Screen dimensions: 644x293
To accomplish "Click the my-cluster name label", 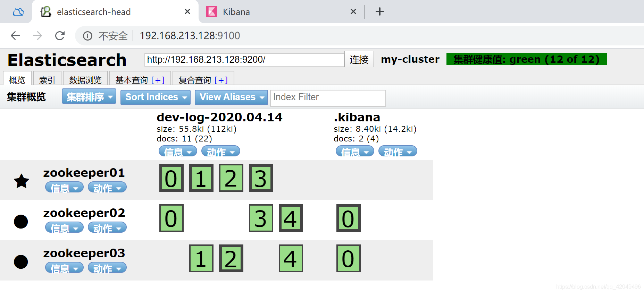I will click(x=410, y=59).
